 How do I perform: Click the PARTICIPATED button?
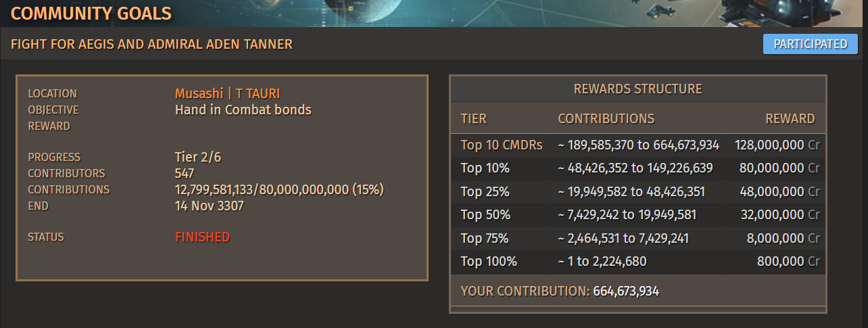[809, 44]
